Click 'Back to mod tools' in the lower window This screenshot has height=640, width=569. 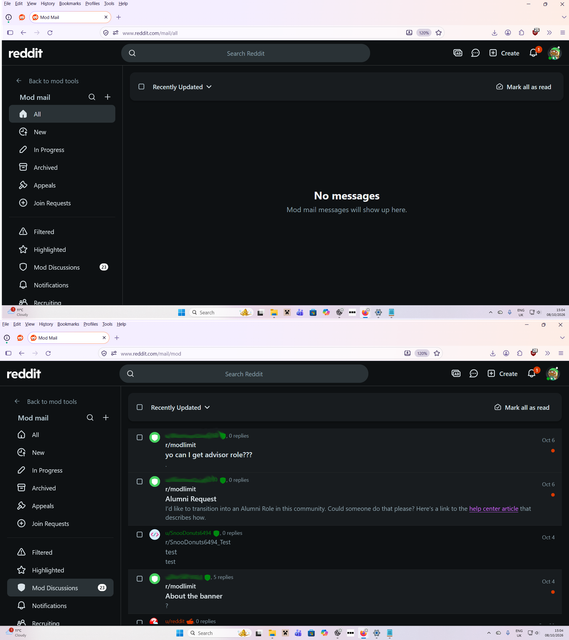pyautogui.click(x=46, y=402)
